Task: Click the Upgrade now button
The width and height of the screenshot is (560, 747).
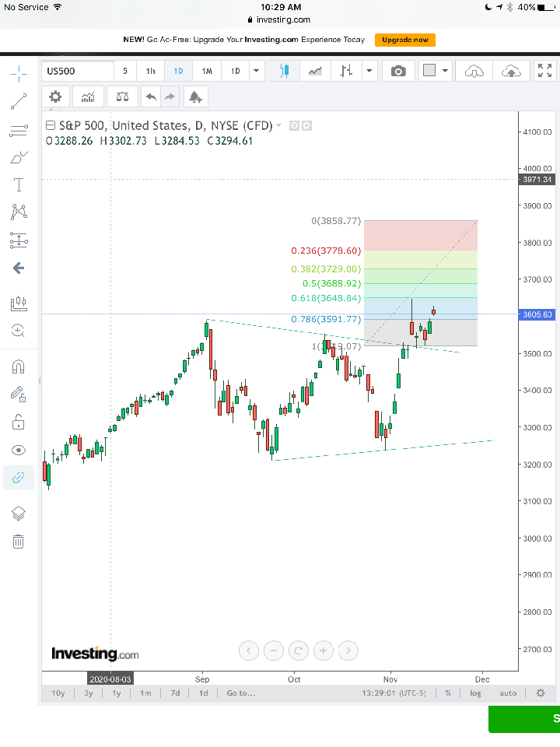Action: pos(405,40)
